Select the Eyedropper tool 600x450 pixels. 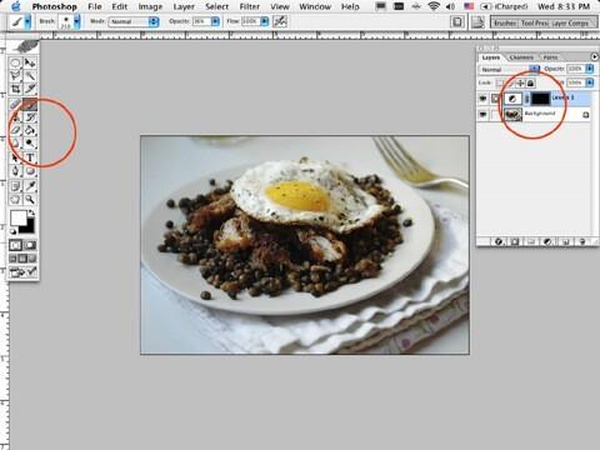30,185
